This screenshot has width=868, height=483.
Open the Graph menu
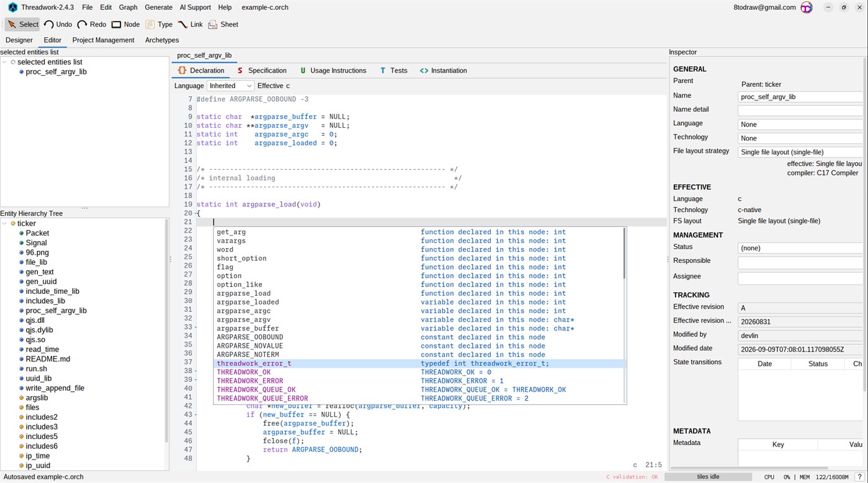[x=128, y=7]
